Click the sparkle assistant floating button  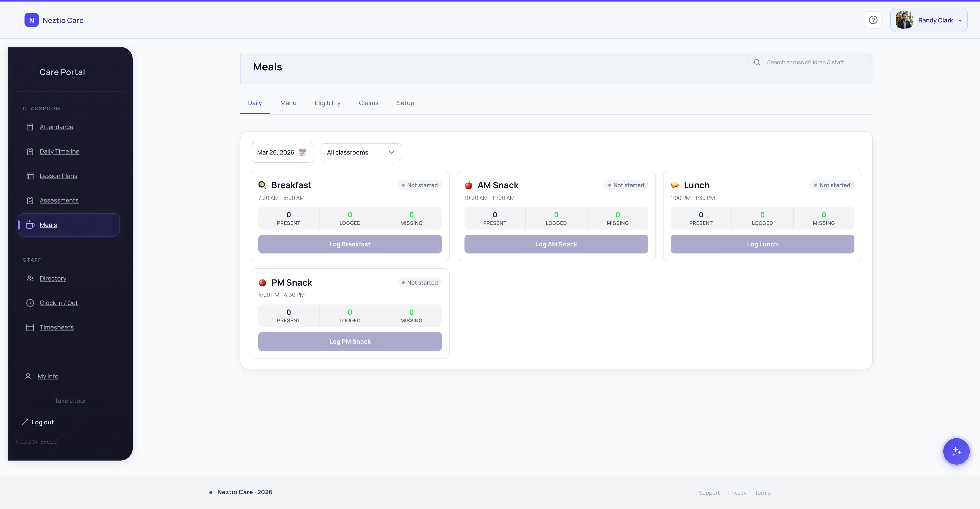pos(956,451)
